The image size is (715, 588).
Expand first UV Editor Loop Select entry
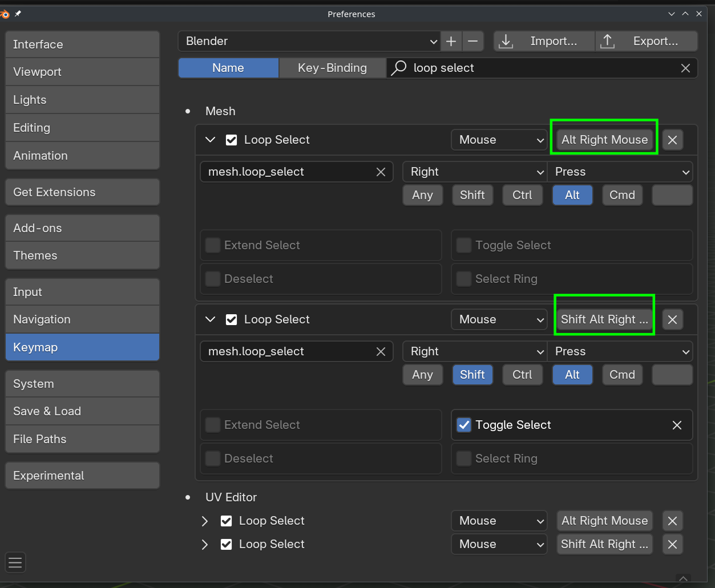205,521
